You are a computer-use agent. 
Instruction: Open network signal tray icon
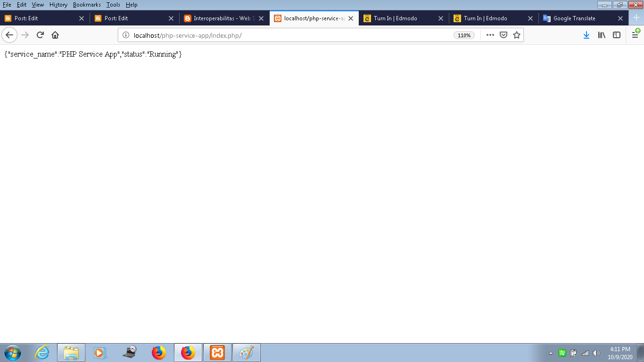tap(585, 353)
